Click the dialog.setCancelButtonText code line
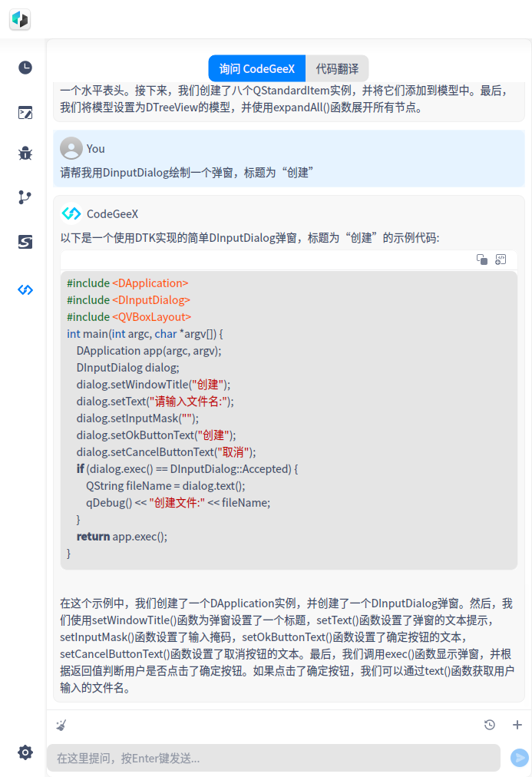The width and height of the screenshot is (532, 777). [x=166, y=452]
